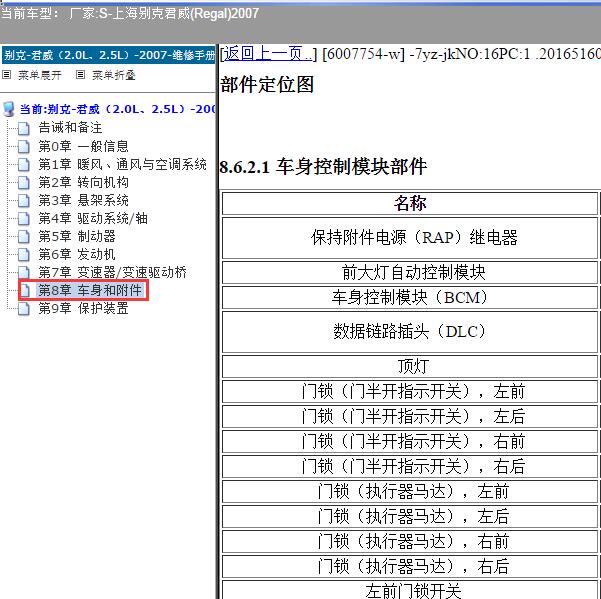Image resolution: width=601 pixels, height=599 pixels.
Task: Click the 菜单展开 expand-all icon
Action: (x=7, y=75)
